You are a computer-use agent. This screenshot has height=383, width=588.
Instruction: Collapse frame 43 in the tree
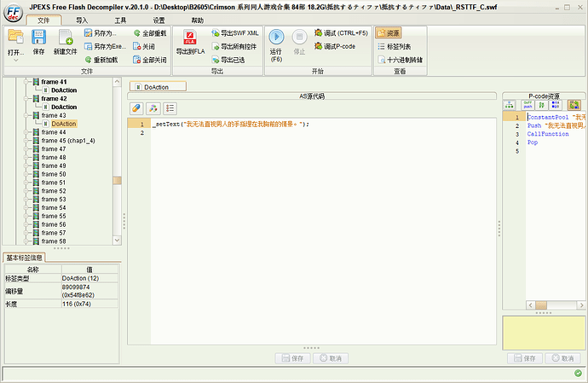tap(26, 115)
